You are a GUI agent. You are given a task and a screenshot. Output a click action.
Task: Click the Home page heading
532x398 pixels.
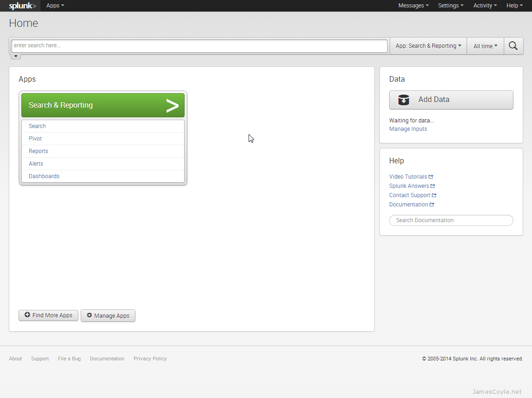(23, 23)
